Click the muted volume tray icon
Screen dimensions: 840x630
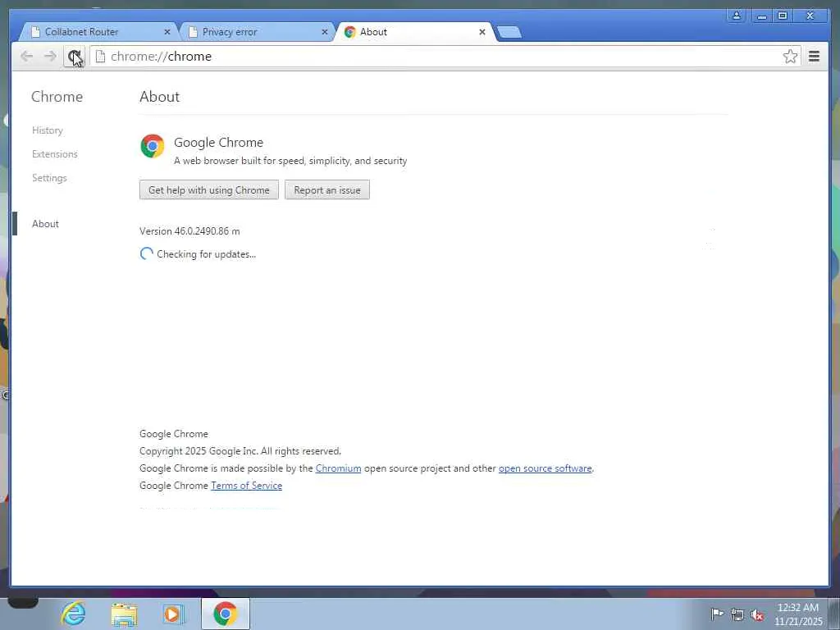[x=757, y=615]
